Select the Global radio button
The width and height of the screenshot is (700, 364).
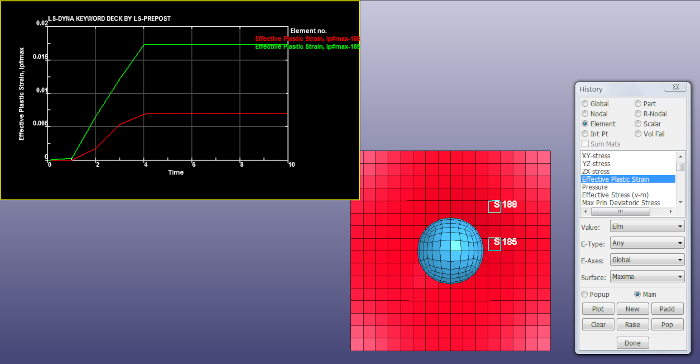click(585, 104)
